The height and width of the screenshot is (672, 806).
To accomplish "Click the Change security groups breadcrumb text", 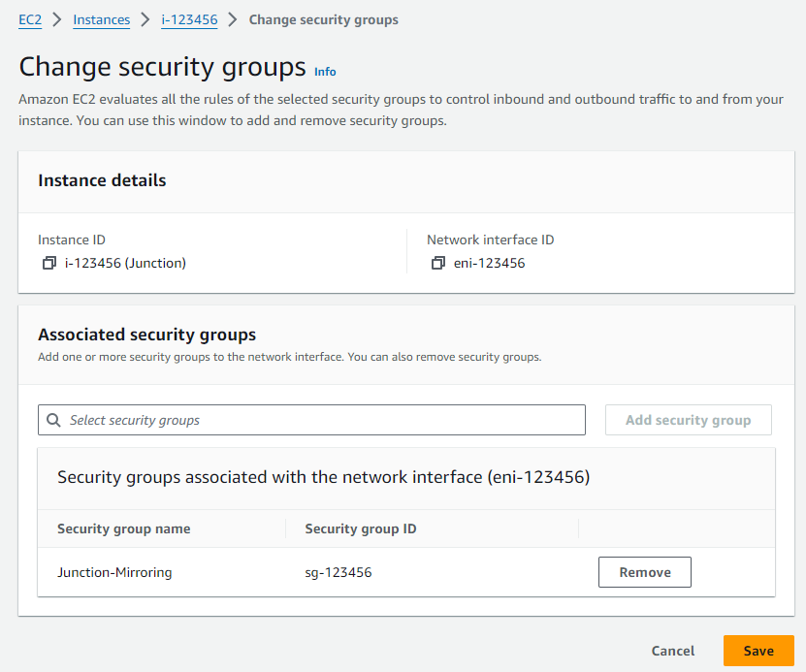I will (x=323, y=19).
